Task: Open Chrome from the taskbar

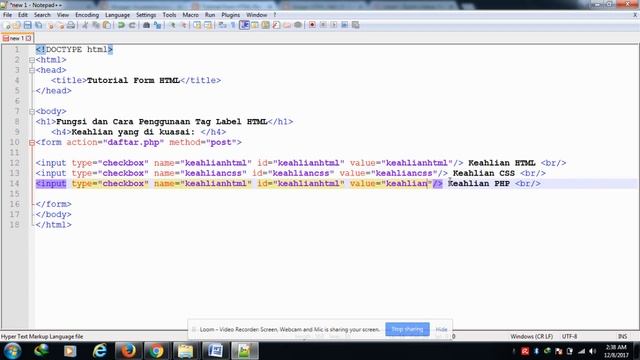Action: tap(156, 351)
